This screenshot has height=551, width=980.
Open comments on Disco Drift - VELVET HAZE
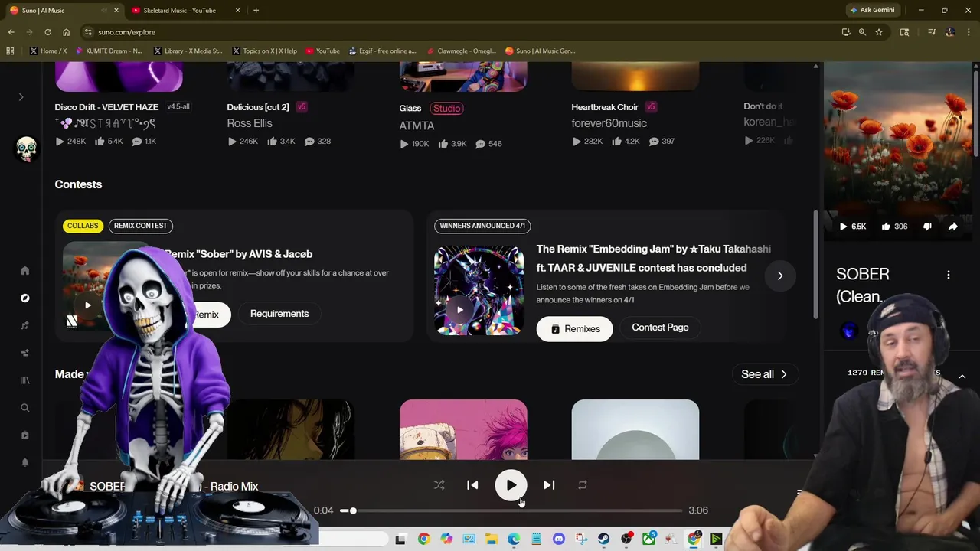(144, 142)
